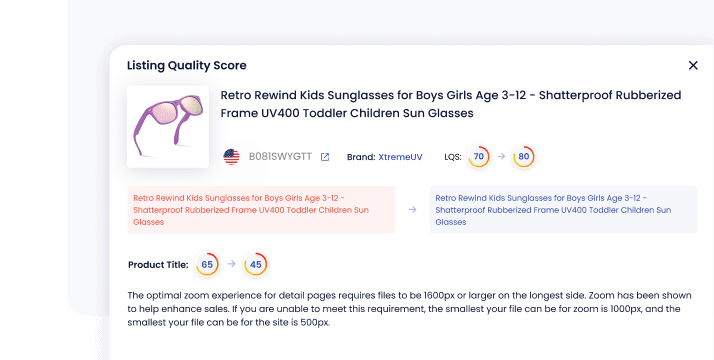Screen dimensions: 714x360
Task: Click the Product Title score 65 circle
Action: point(207,264)
